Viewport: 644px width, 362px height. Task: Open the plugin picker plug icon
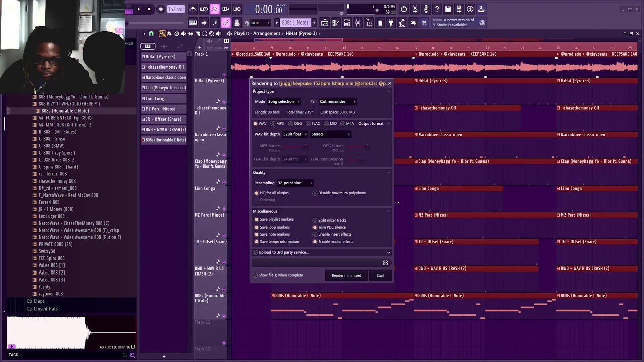pyautogui.click(x=391, y=23)
